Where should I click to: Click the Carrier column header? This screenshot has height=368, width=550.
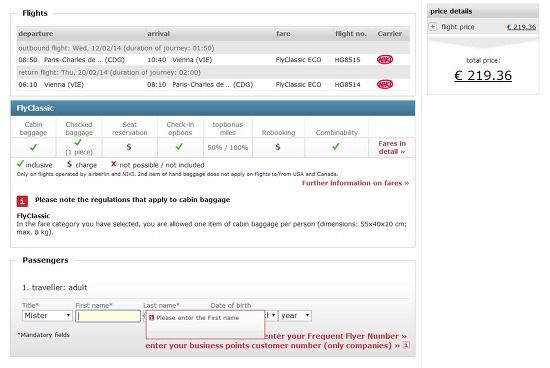tap(390, 34)
